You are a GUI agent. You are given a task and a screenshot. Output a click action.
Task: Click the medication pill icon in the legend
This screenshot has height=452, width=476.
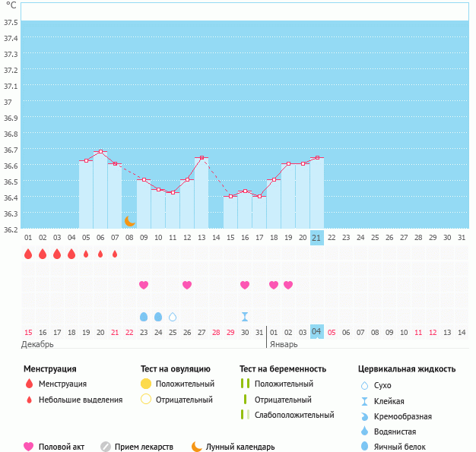pyautogui.click(x=106, y=447)
